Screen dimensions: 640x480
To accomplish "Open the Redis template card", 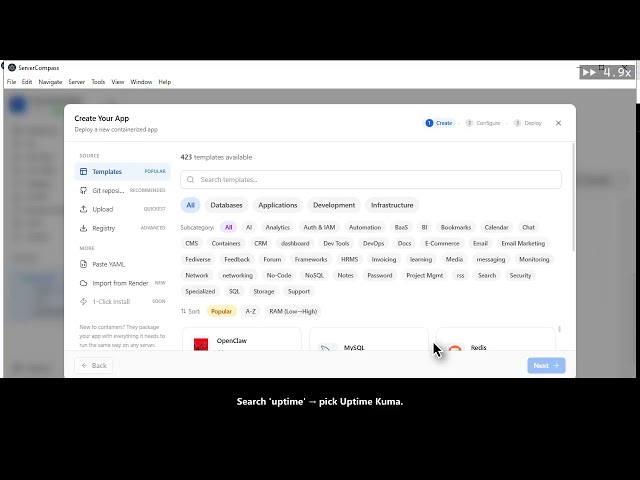I will 496,339.
